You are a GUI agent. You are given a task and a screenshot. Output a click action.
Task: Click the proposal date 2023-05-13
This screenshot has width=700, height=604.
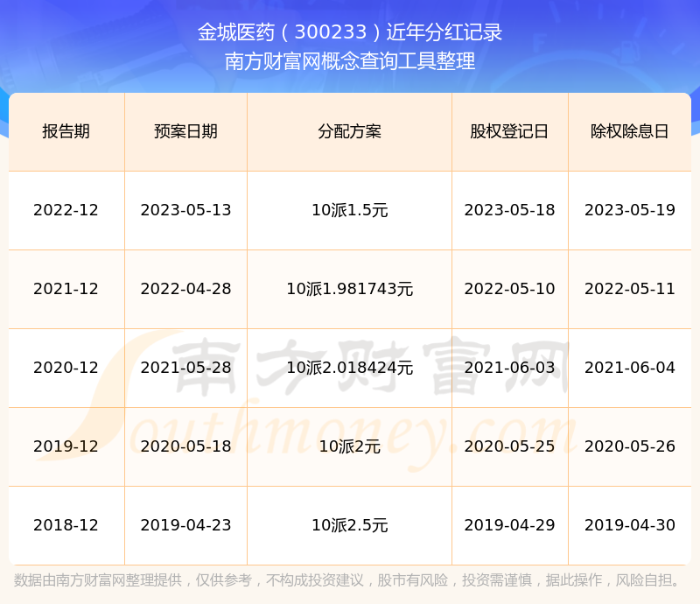coord(185,210)
